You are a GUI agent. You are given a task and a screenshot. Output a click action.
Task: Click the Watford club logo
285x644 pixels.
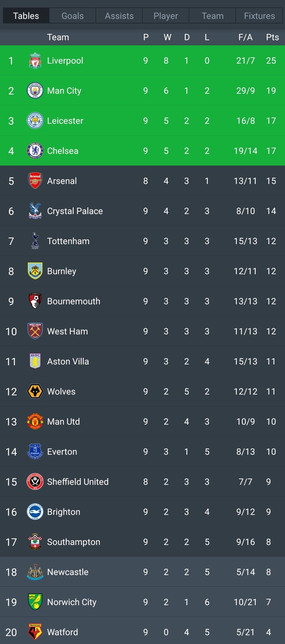click(x=35, y=632)
